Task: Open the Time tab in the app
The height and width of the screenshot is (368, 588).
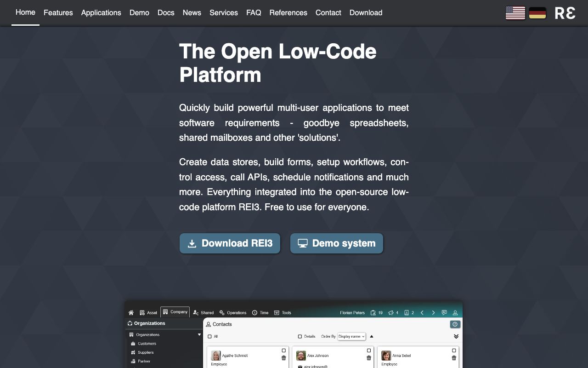Action: click(260, 313)
